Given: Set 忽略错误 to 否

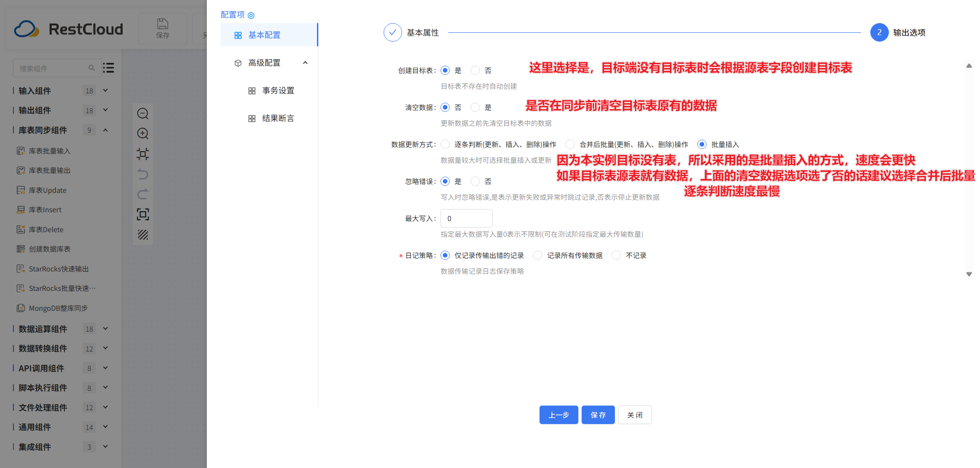Looking at the screenshot, I should point(475,181).
